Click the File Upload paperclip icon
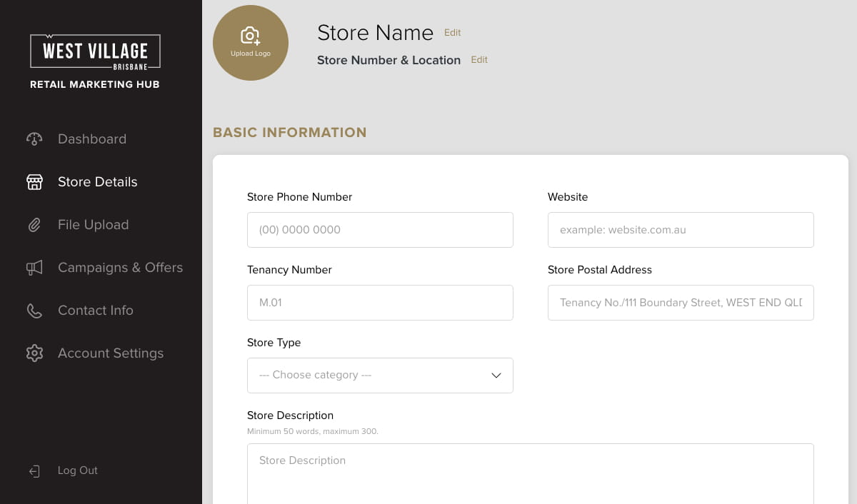 [34, 225]
